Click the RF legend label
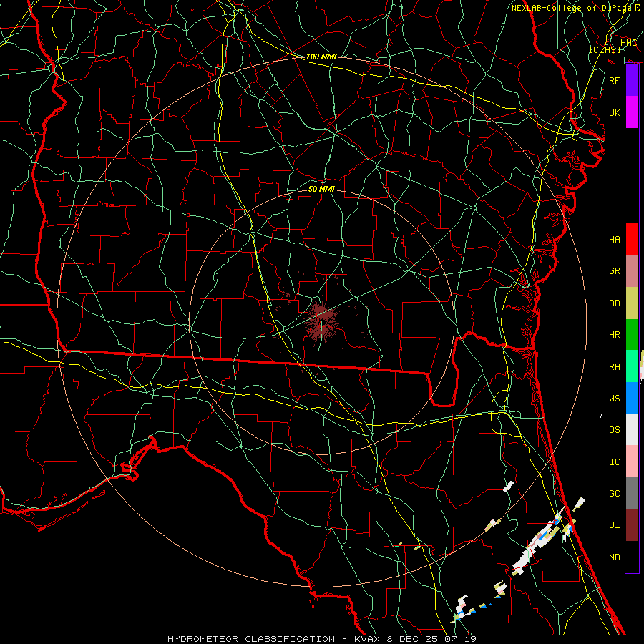The image size is (644, 644). click(x=614, y=80)
